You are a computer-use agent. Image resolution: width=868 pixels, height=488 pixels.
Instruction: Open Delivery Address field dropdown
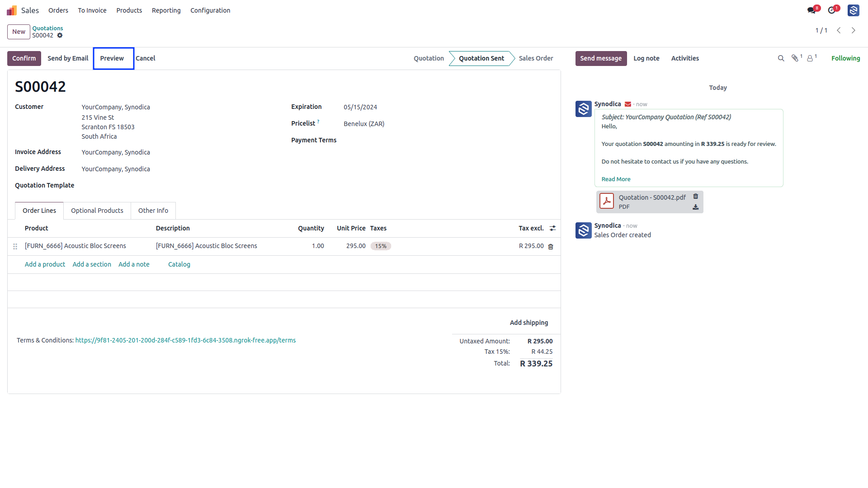point(116,169)
